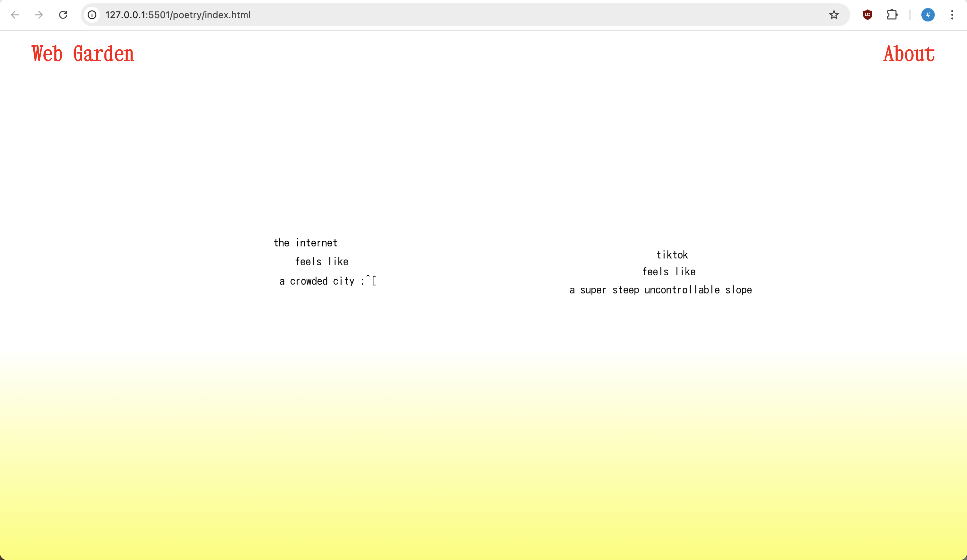967x560 pixels.
Task: Click the word 'tiktok'
Action: (x=672, y=255)
